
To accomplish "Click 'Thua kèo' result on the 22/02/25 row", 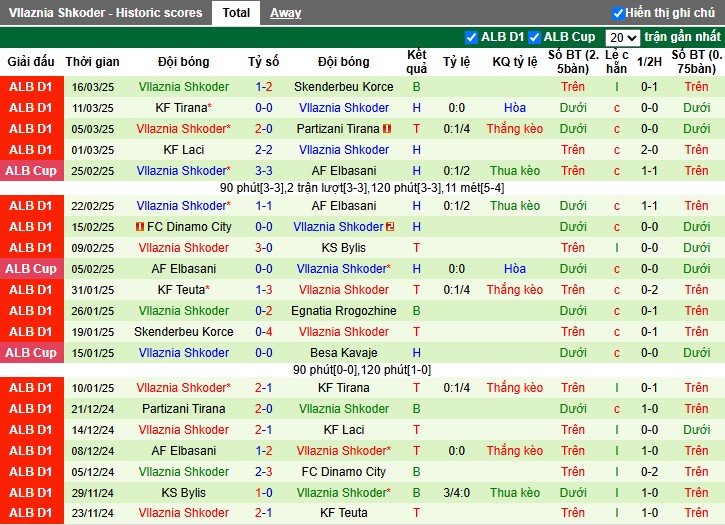I will 515,206.
